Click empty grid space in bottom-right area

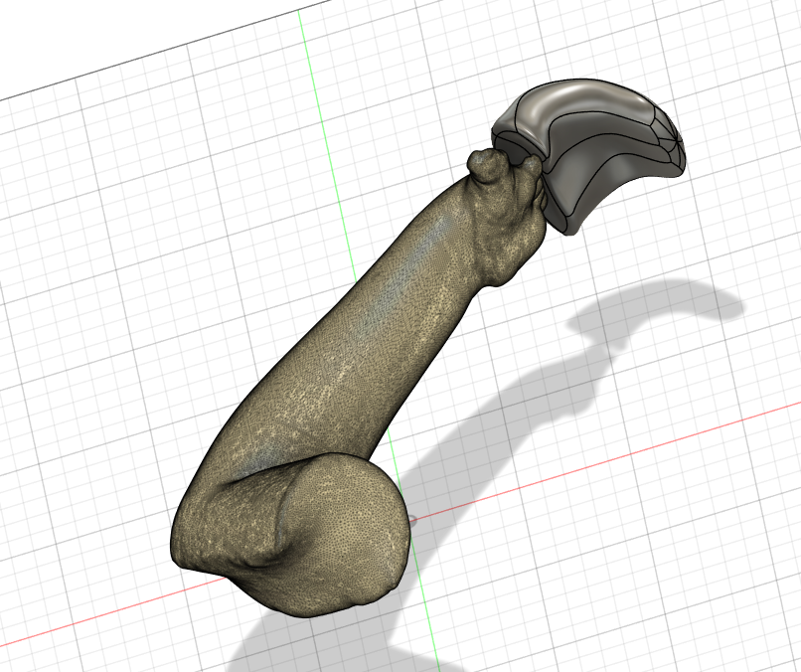[676, 577]
